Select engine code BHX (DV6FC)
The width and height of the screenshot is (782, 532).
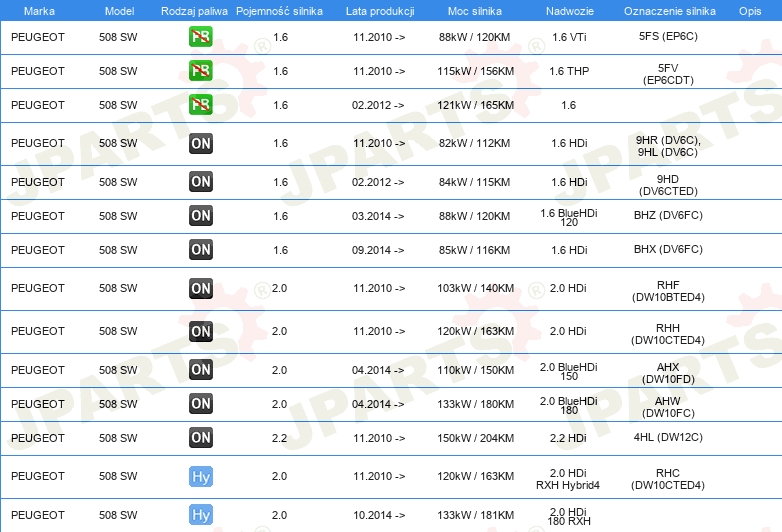point(668,249)
